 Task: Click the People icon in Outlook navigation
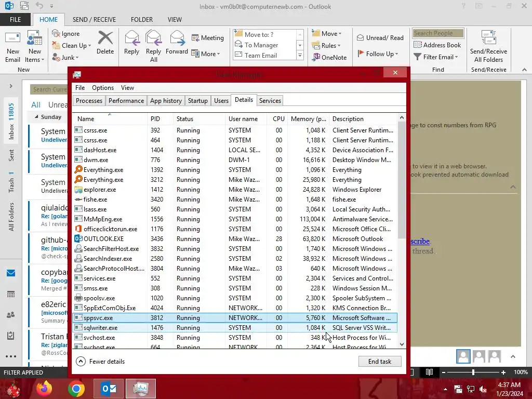[11, 315]
